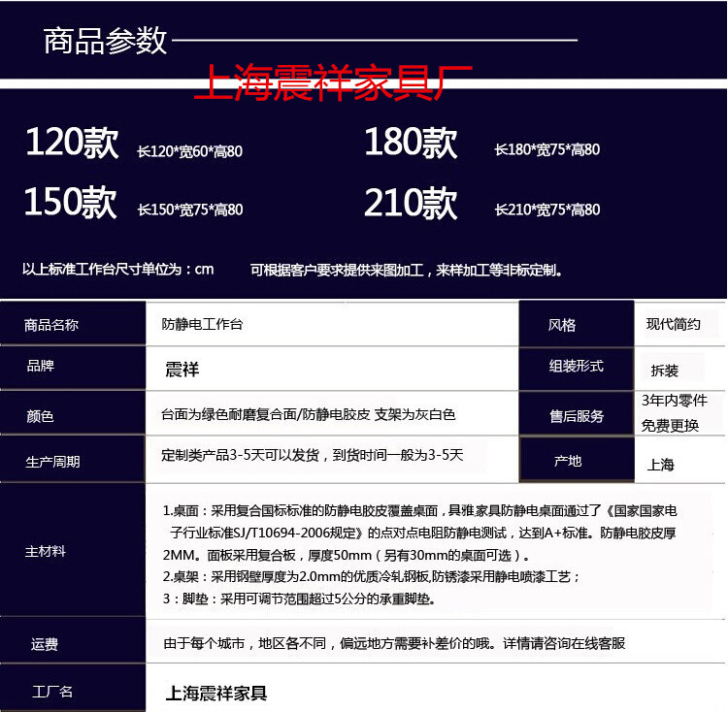Click the 生产周期 label cell

52,462
